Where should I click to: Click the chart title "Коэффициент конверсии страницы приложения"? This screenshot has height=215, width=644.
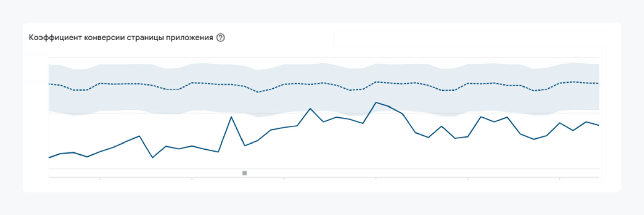[121, 38]
